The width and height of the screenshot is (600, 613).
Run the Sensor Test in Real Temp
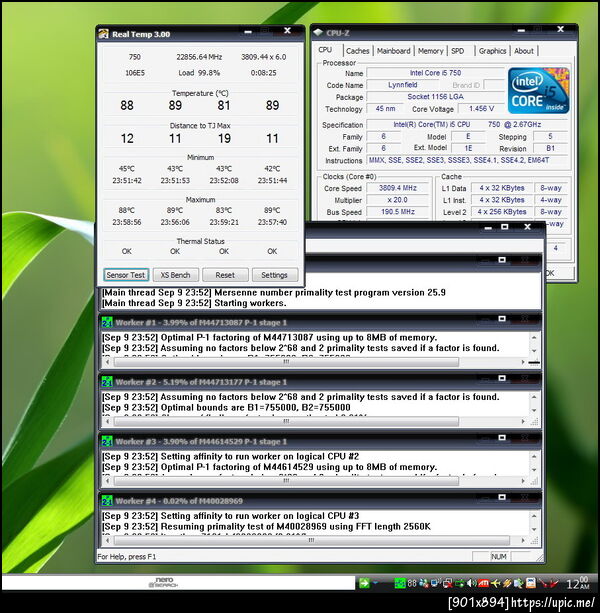(x=126, y=275)
